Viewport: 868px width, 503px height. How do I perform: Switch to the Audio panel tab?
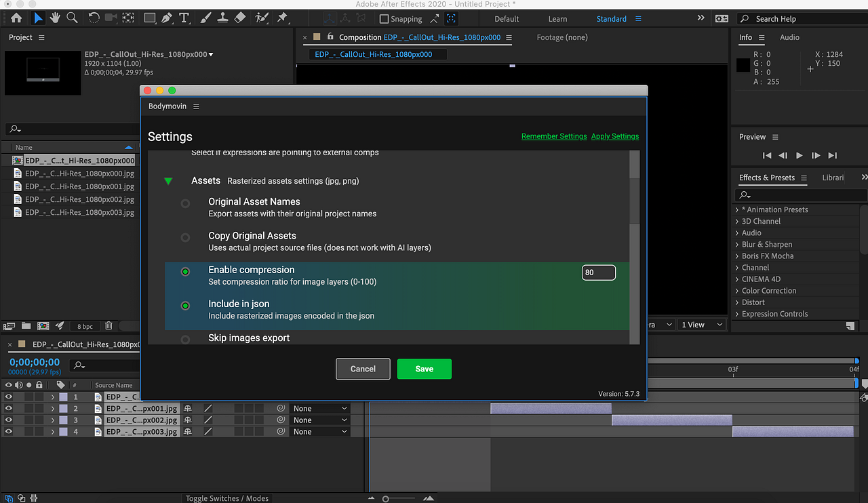[x=789, y=37]
